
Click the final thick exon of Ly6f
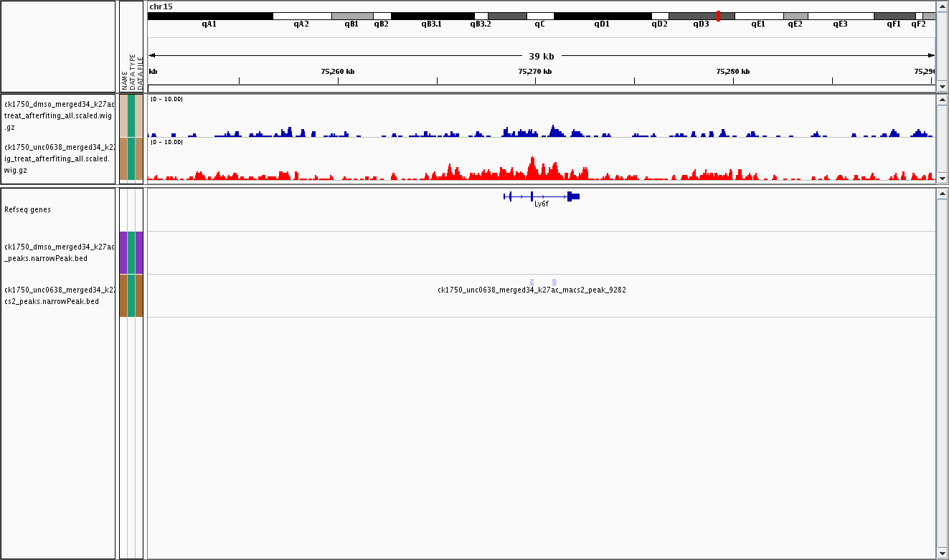click(x=573, y=196)
